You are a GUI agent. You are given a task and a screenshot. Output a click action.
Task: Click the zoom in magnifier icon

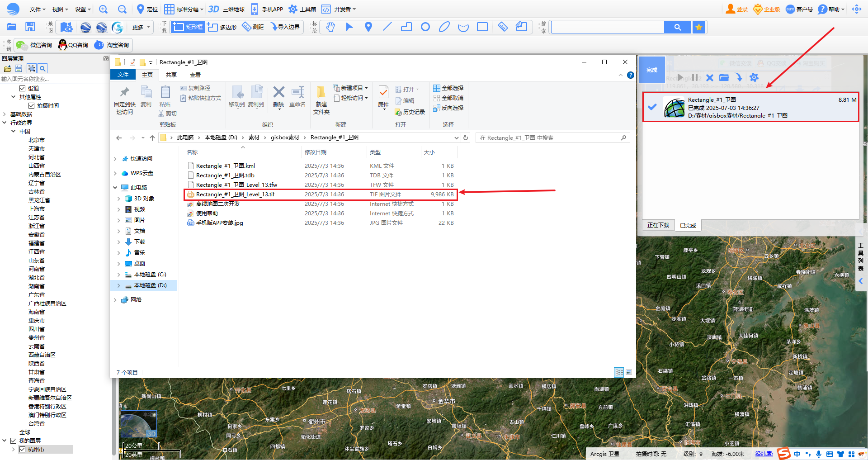[103, 9]
